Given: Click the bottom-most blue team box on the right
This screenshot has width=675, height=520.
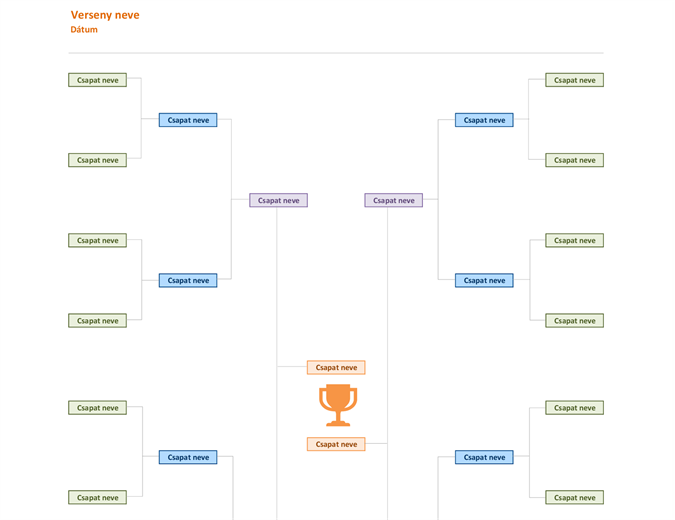Looking at the screenshot, I should (x=484, y=457).
